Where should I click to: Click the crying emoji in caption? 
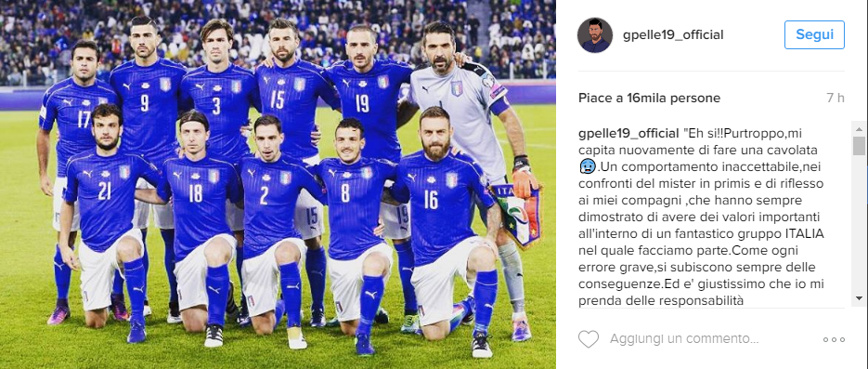pyautogui.click(x=585, y=165)
